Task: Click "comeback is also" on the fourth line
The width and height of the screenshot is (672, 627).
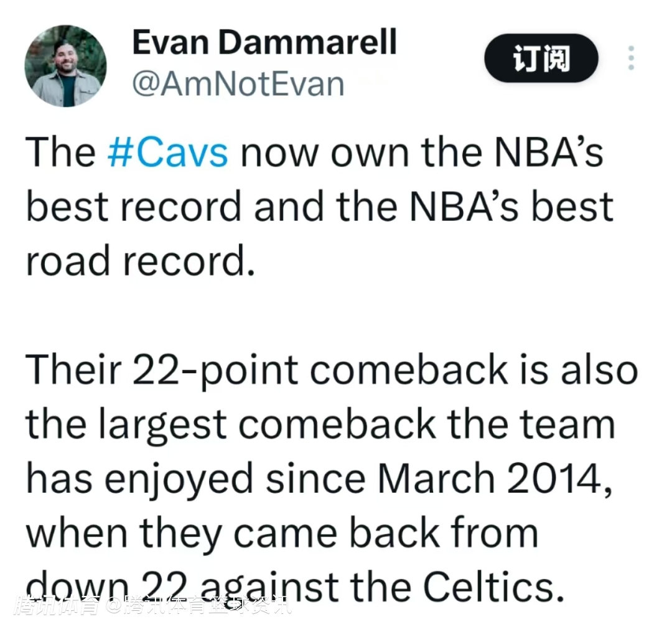Action: [473, 371]
